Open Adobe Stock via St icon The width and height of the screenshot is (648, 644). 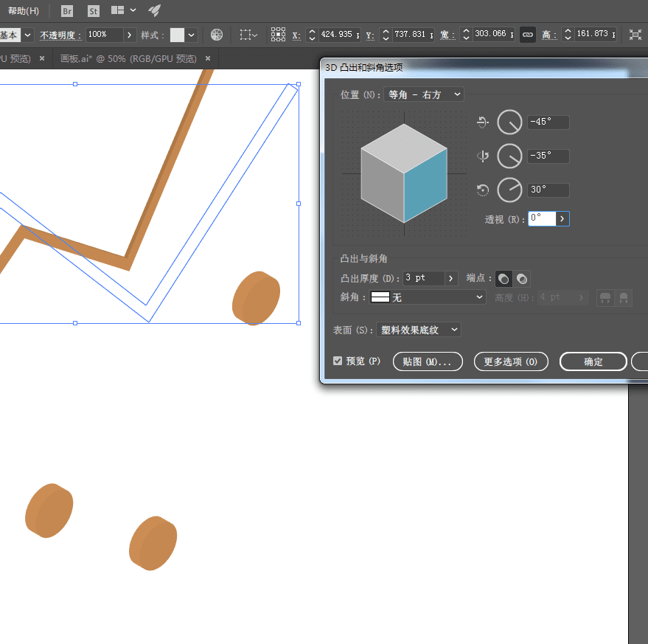click(93, 11)
